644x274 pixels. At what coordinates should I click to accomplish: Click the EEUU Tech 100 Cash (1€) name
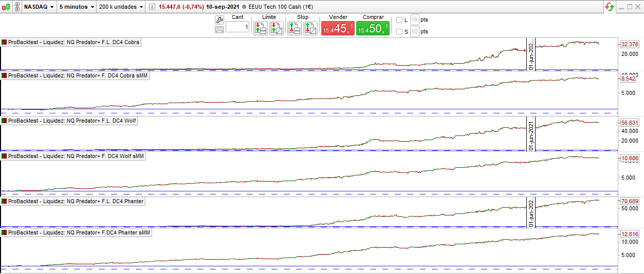click(x=281, y=7)
